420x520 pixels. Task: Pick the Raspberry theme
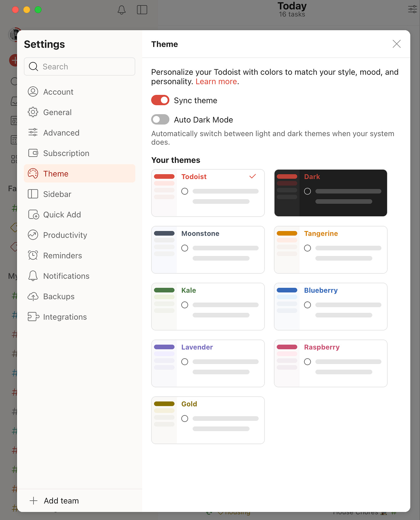(331, 363)
